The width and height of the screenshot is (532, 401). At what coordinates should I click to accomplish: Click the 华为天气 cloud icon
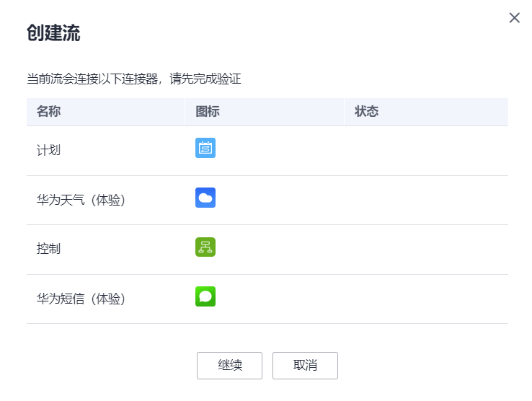point(205,198)
